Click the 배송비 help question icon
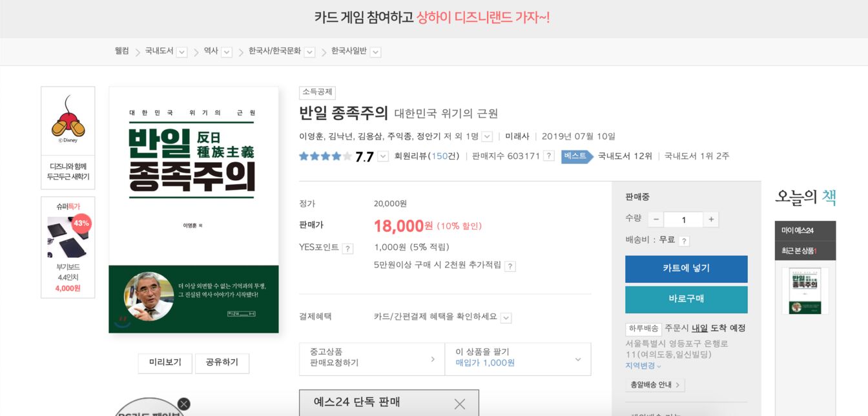 click(684, 241)
